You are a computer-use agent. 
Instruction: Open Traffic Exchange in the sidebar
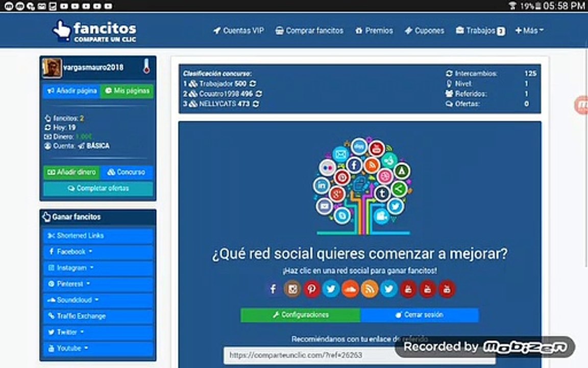pos(98,316)
